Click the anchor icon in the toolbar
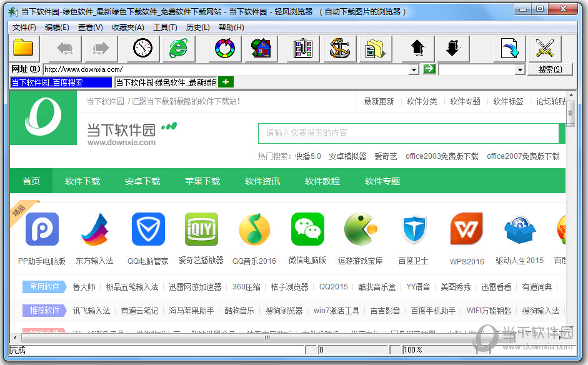 pyautogui.click(x=339, y=48)
